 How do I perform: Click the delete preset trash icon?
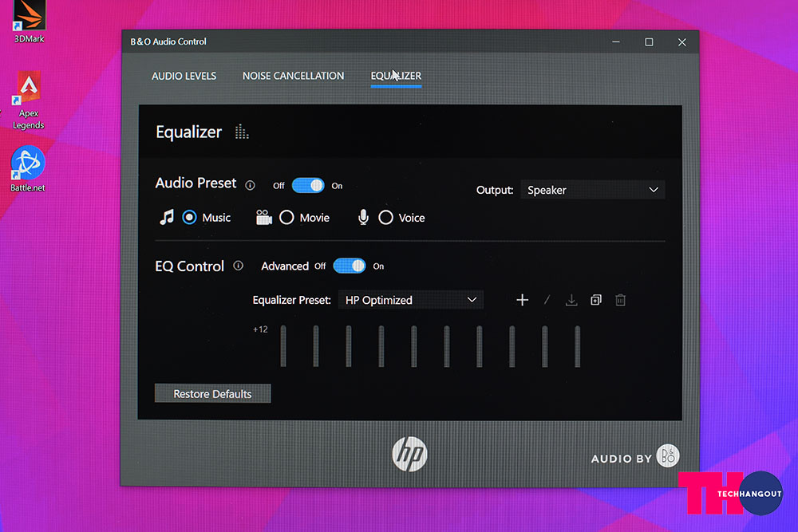620,300
